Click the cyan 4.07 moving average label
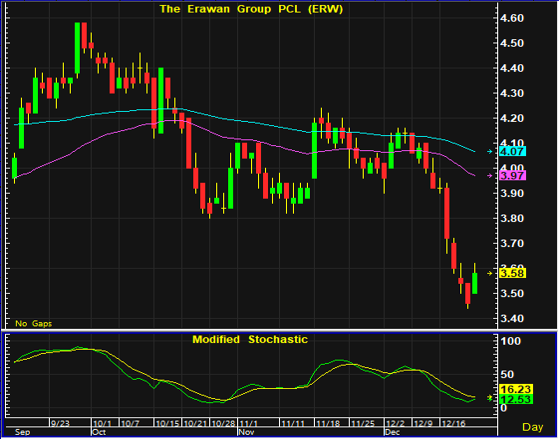Image resolution: width=559 pixels, height=439 pixels. [512, 152]
